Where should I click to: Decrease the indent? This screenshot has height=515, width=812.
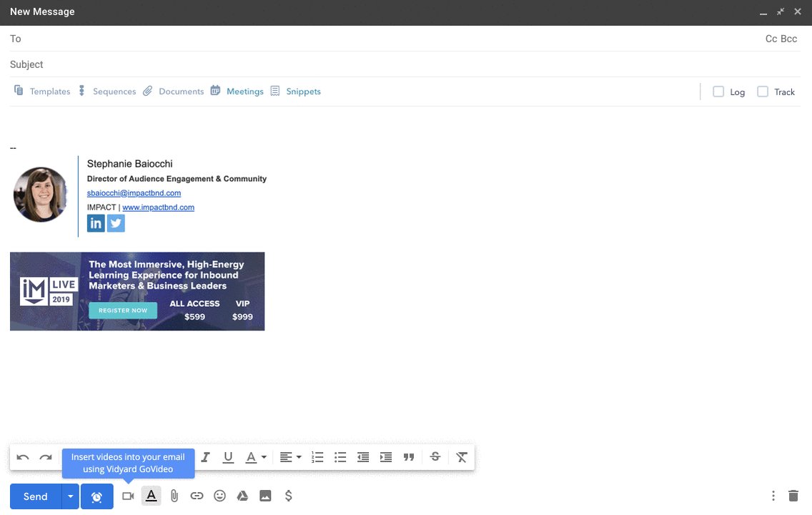coord(363,458)
